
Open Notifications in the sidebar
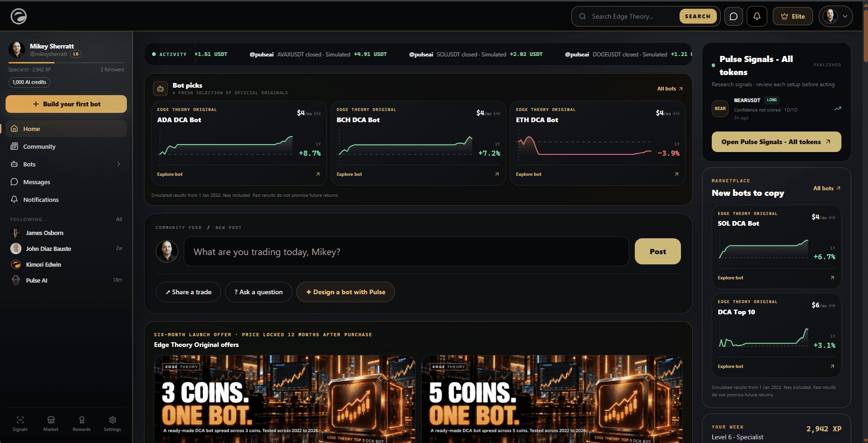click(x=66, y=200)
